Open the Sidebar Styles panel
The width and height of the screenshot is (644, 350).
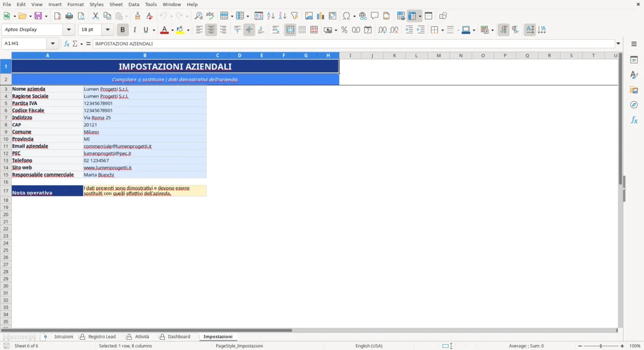coord(634,75)
